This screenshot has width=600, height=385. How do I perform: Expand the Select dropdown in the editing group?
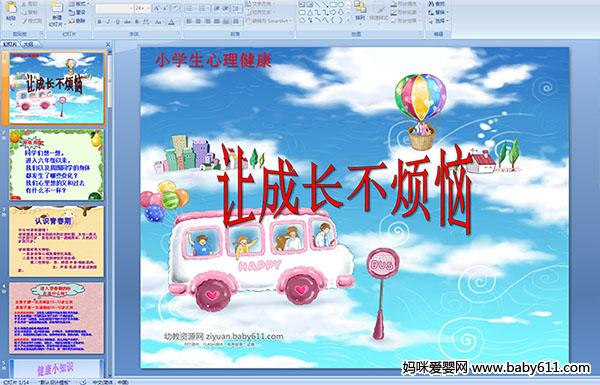439,21
